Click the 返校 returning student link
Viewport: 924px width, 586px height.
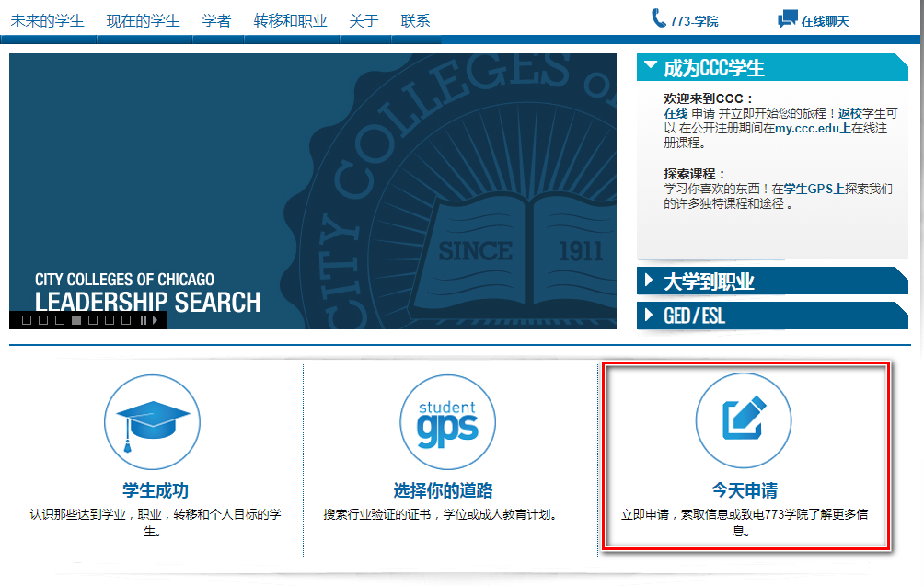click(849, 113)
